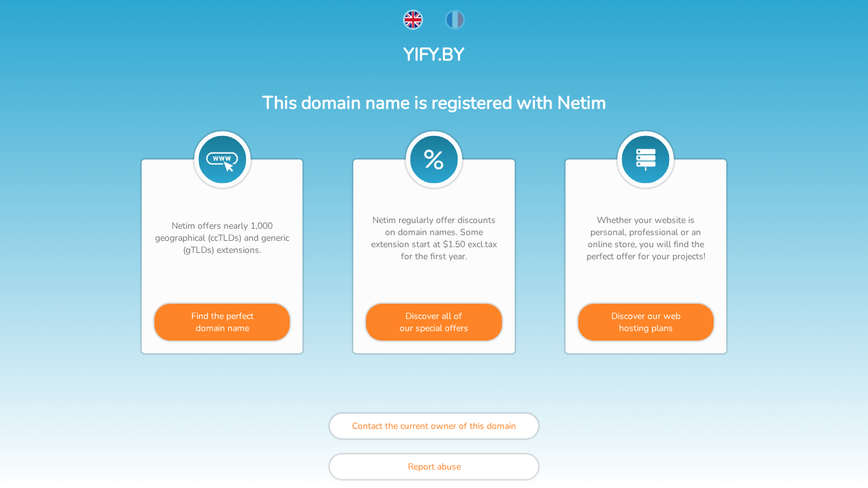This screenshot has height=488, width=868.
Task: Open Discover all of our special offers
Action: [x=434, y=322]
